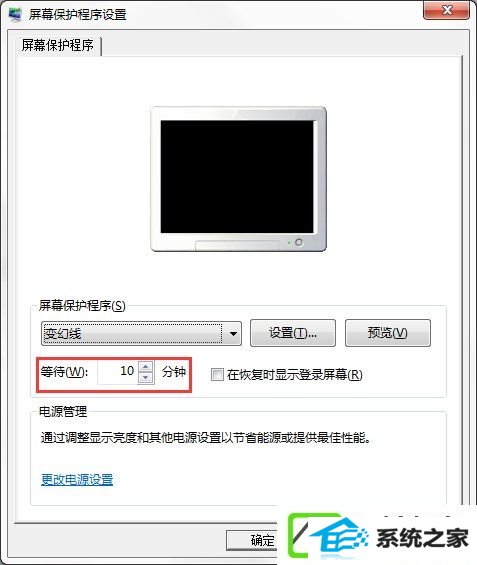Select the 屏幕保护程序 tab
This screenshot has width=477, height=565.
point(58,45)
